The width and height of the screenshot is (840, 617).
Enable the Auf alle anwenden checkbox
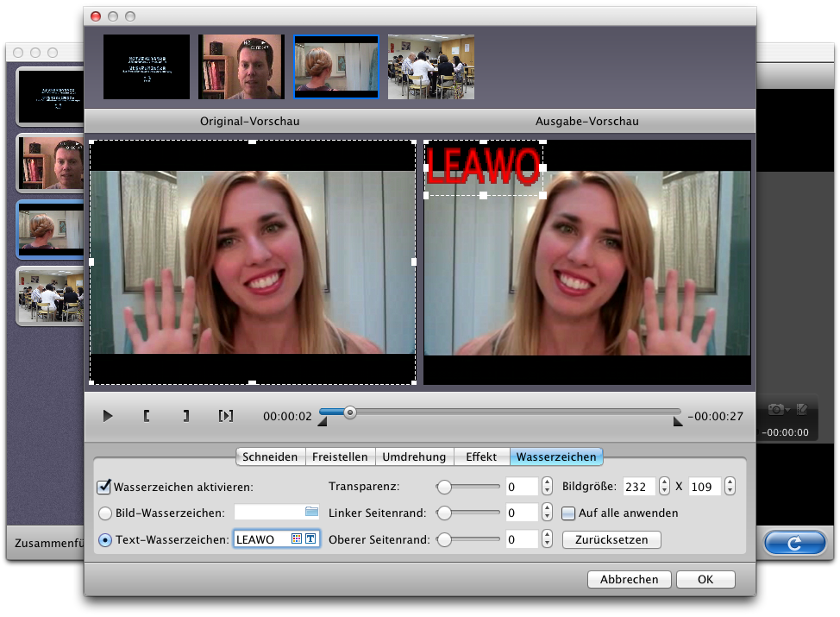click(568, 513)
